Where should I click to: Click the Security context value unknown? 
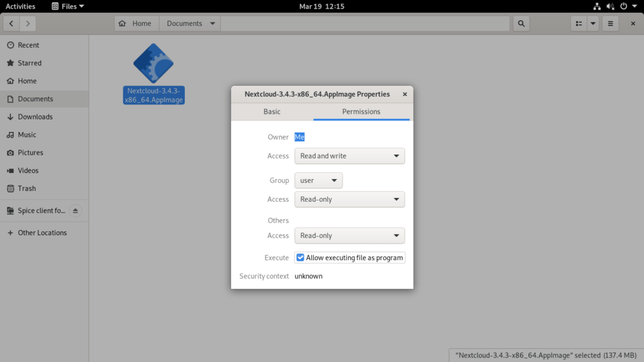click(308, 277)
